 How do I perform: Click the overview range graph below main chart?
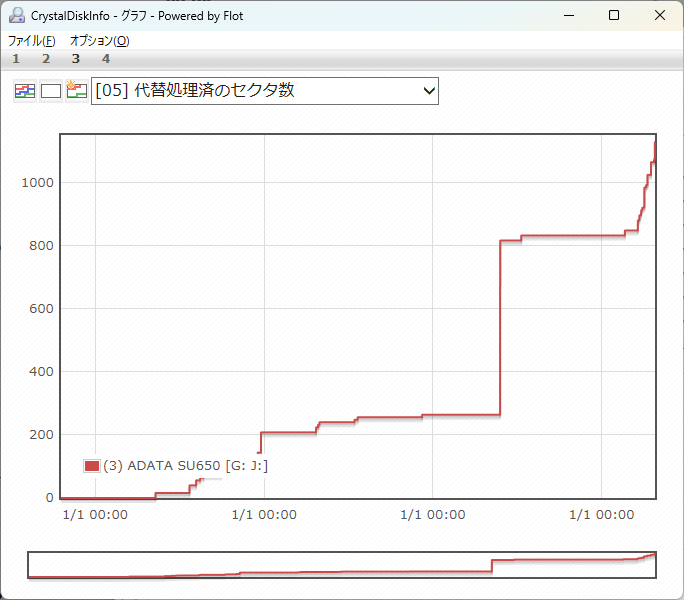342,565
